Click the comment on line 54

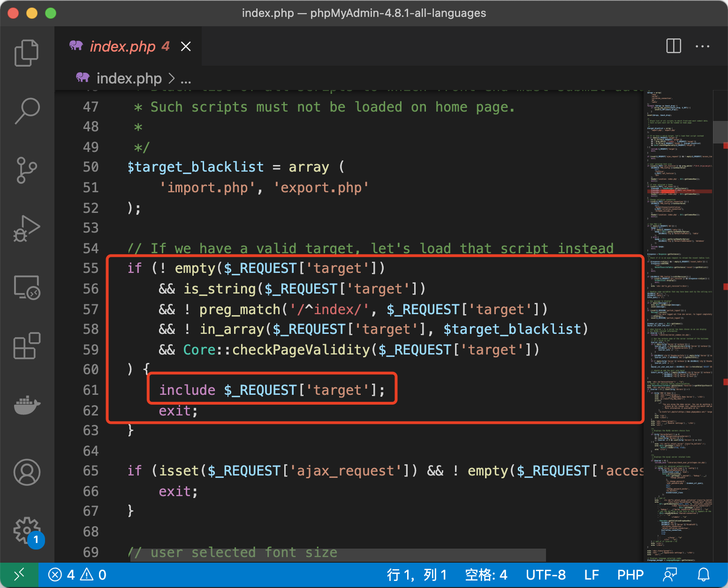click(371, 249)
